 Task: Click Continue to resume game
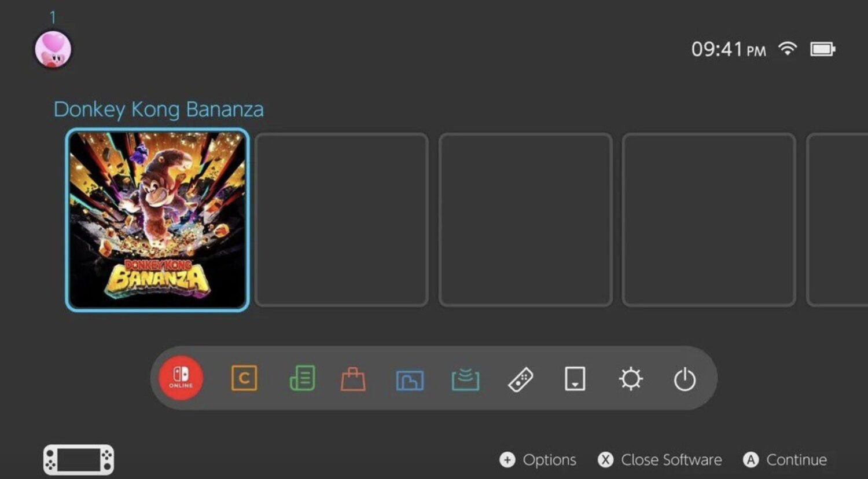(785, 460)
